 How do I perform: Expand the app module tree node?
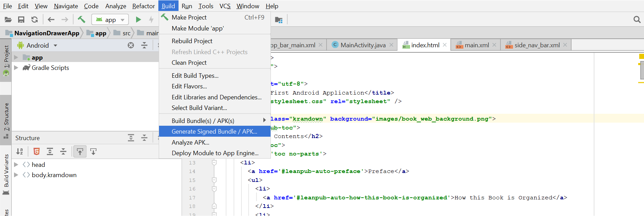click(16, 58)
